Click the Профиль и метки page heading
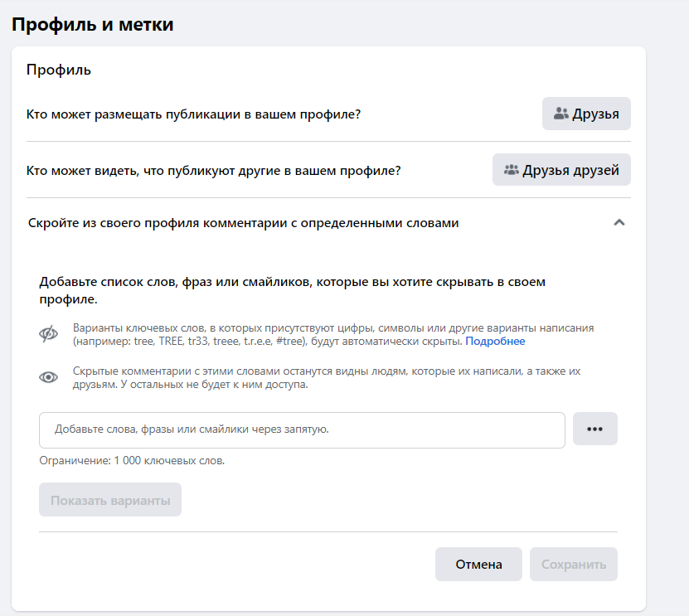This screenshot has width=689, height=616. [92, 24]
